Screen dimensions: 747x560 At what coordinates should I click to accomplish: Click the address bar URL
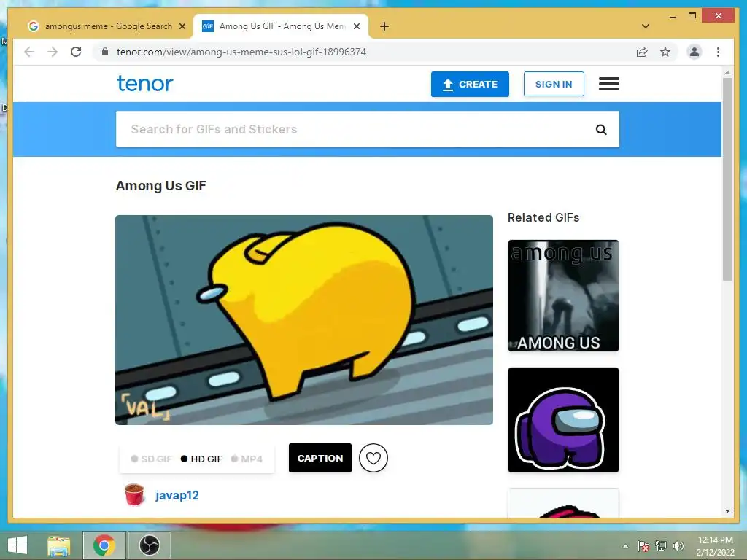tap(241, 52)
